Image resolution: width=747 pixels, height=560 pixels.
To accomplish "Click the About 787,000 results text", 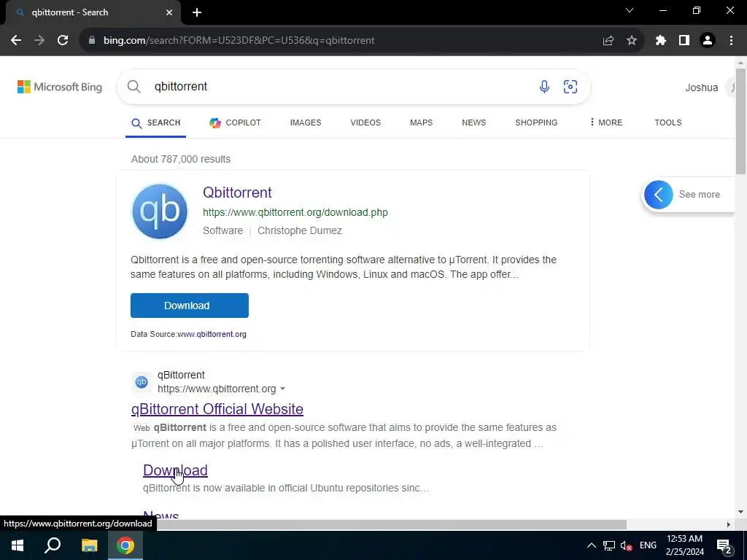I will 181,159.
